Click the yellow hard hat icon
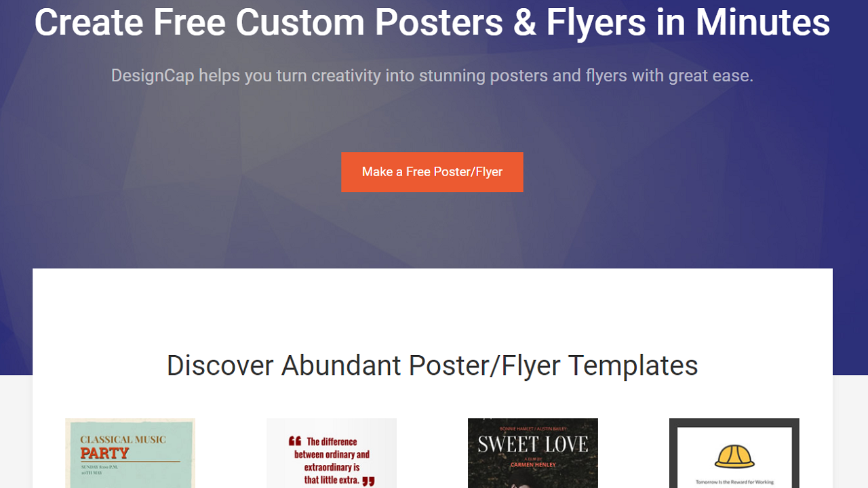Image resolution: width=868 pixels, height=488 pixels. [x=734, y=456]
